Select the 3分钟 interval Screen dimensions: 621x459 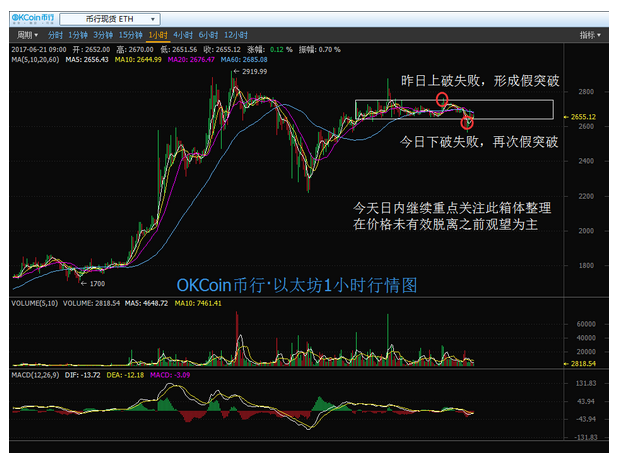point(106,34)
